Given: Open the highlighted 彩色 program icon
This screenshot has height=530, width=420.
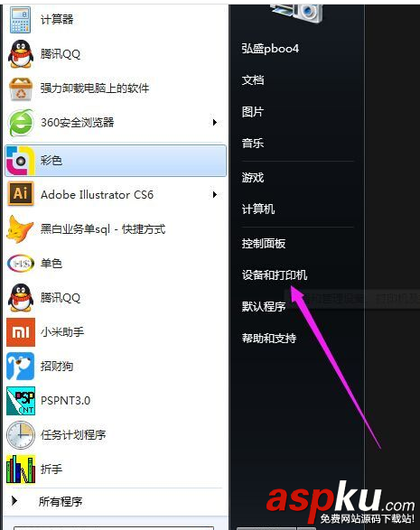Looking at the screenshot, I should click(21, 161).
